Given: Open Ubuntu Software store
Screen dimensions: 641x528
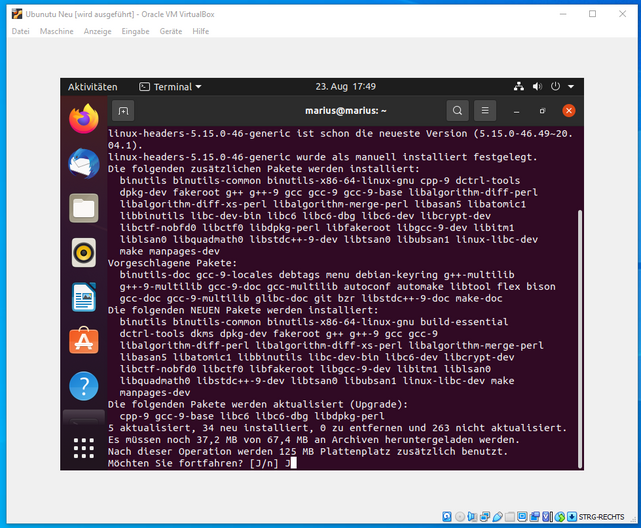Looking at the screenshot, I should coord(84,341).
